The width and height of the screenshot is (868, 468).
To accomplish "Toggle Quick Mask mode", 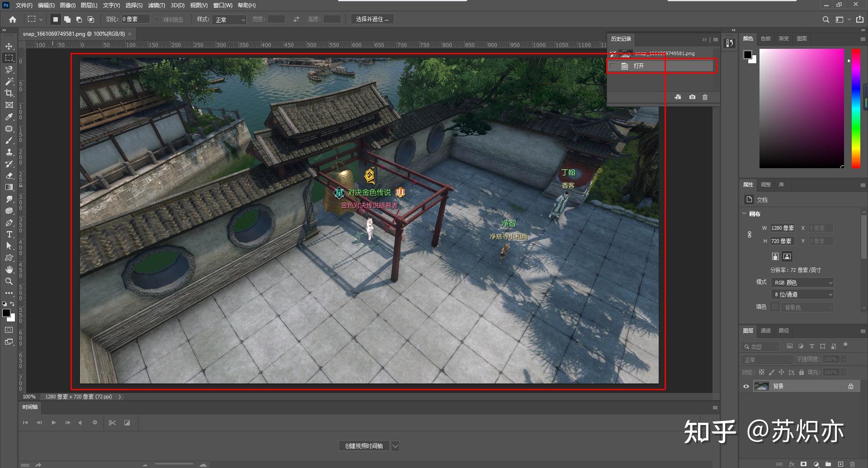I will (9, 330).
